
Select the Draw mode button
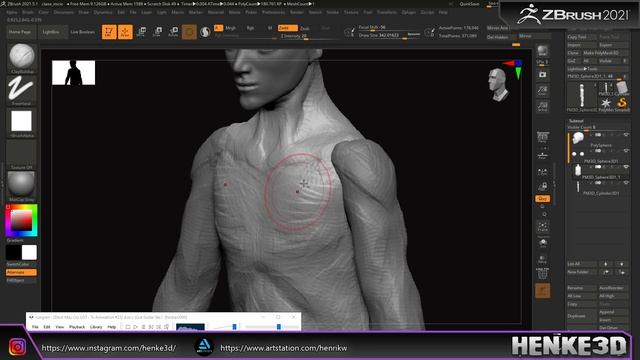(125, 32)
